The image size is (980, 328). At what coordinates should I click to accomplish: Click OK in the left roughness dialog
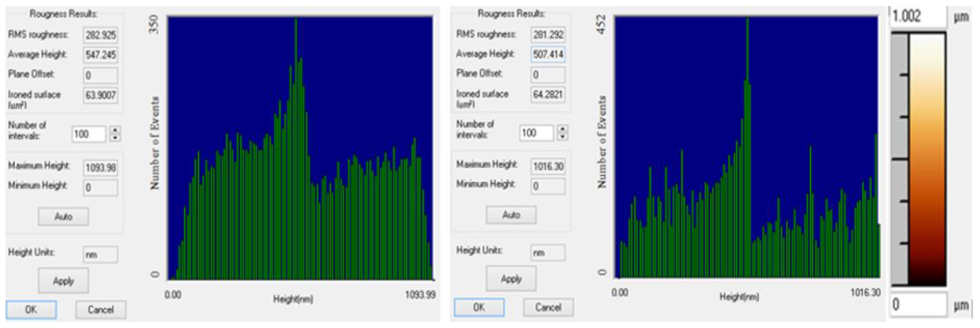click(x=31, y=309)
